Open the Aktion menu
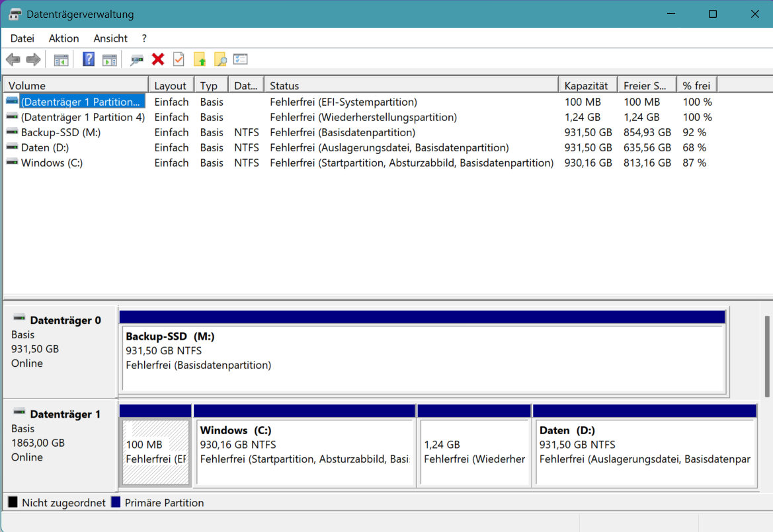This screenshot has height=532, width=773. point(63,38)
